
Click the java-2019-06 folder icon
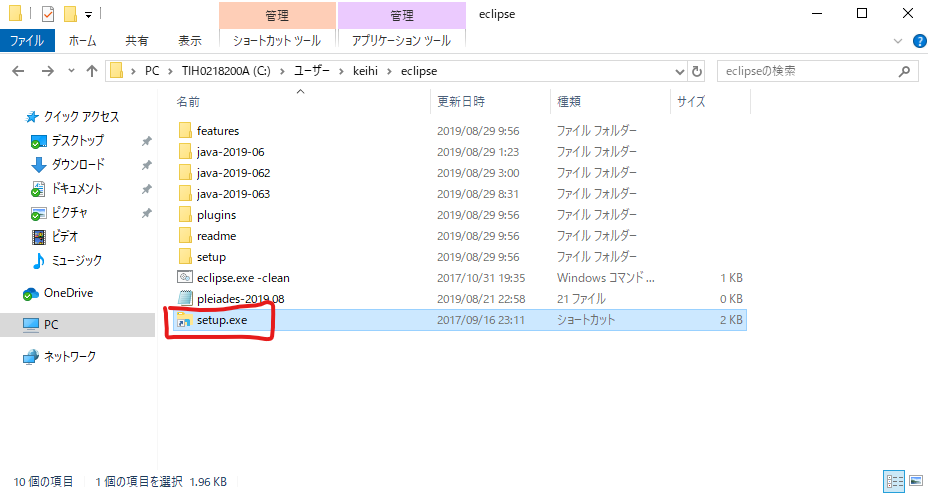(185, 152)
